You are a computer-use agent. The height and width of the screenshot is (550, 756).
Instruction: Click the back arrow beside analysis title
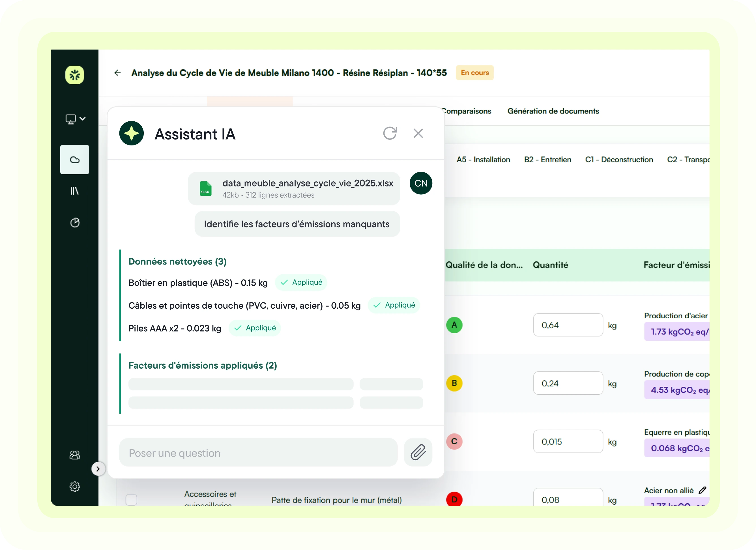[117, 73]
